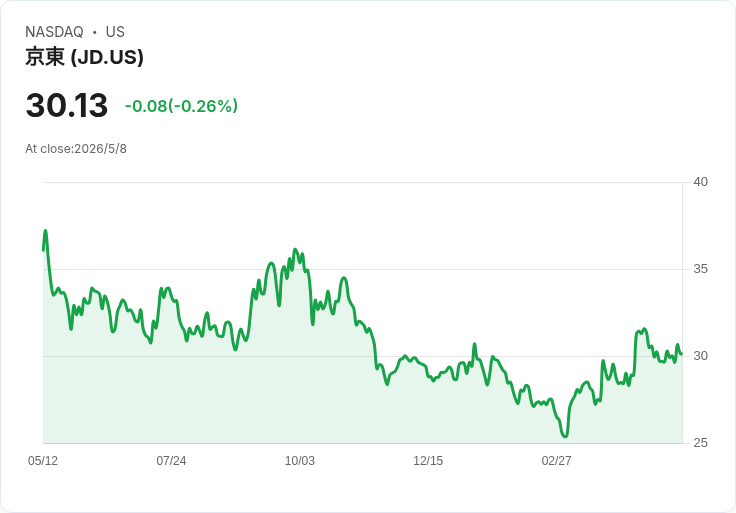The image size is (736, 513).
Task: Click the NASDAQ exchange label
Action: (x=54, y=32)
